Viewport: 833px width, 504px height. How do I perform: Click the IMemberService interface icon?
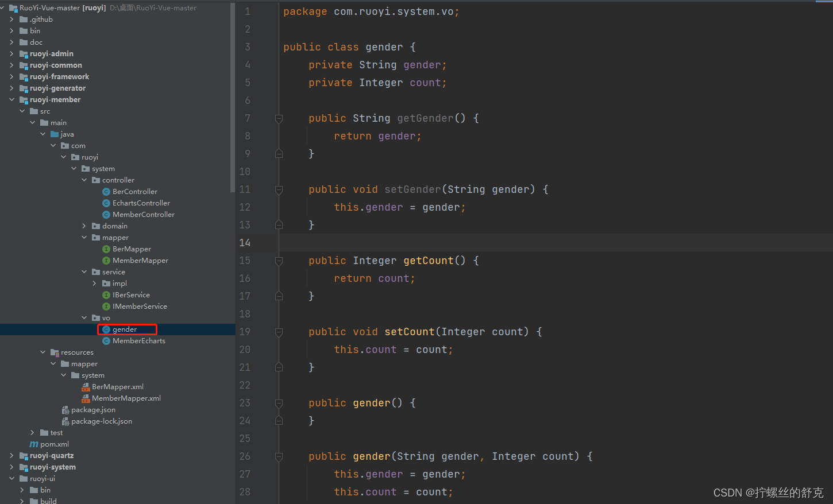(x=106, y=307)
